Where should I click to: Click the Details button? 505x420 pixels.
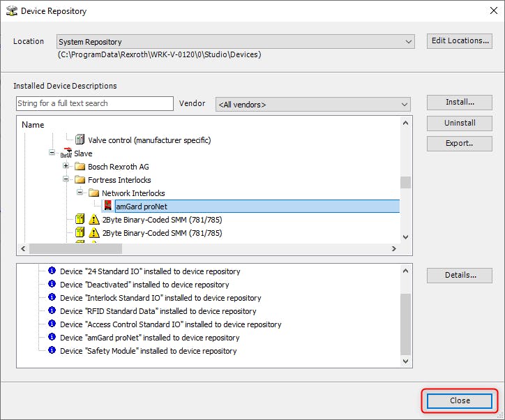pyautogui.click(x=460, y=276)
